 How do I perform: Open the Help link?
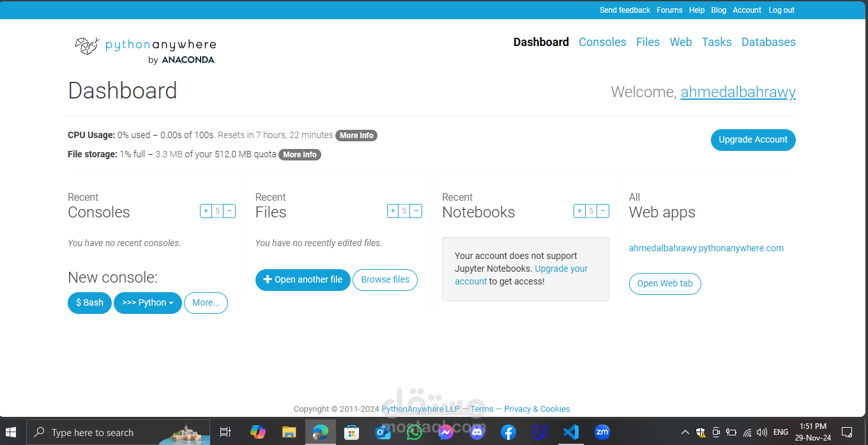(697, 10)
